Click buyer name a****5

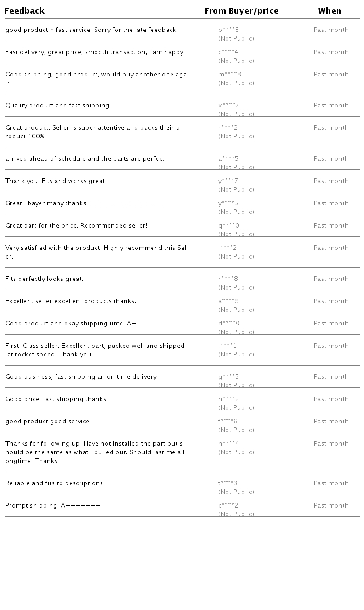pyautogui.click(x=228, y=159)
